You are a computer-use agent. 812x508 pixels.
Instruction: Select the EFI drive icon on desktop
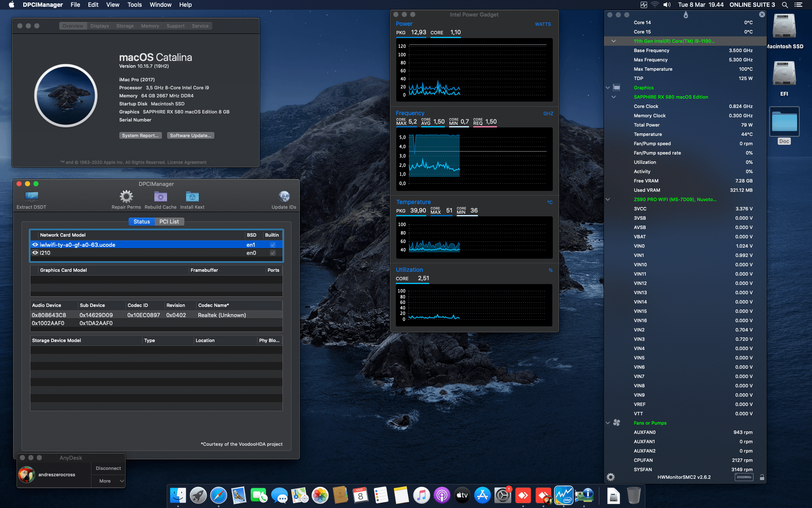pyautogui.click(x=784, y=74)
